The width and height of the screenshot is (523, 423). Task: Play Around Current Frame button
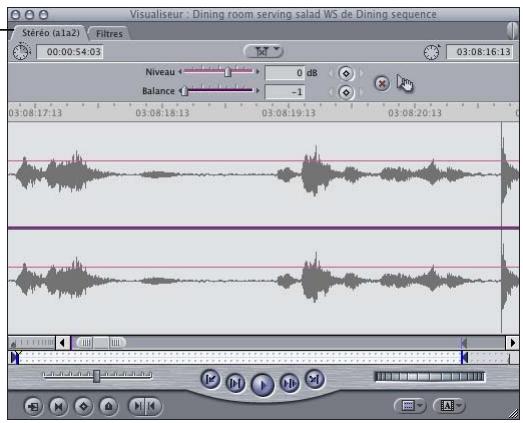point(289,383)
